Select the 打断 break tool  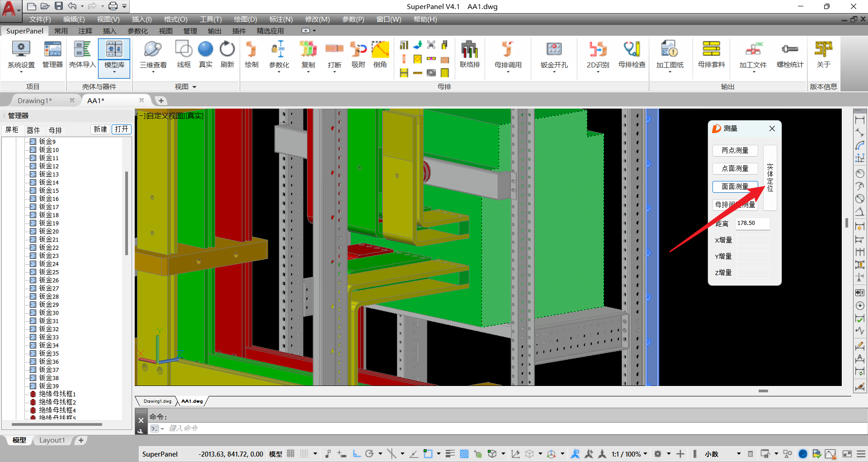point(335,55)
